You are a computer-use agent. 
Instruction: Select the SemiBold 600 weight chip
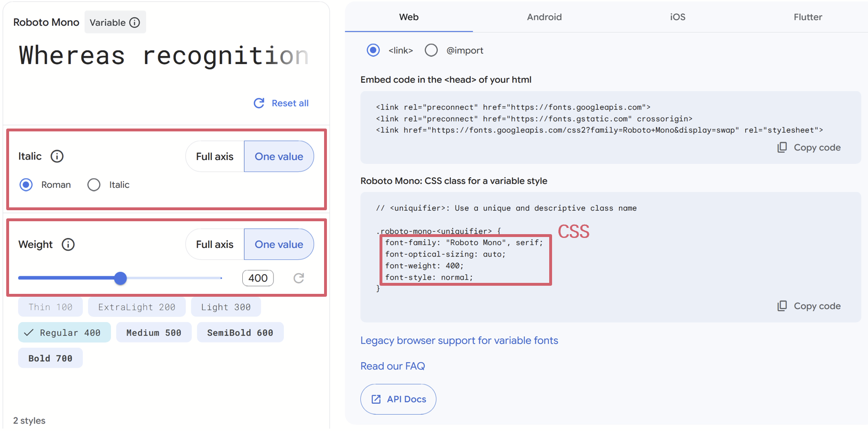(x=240, y=333)
